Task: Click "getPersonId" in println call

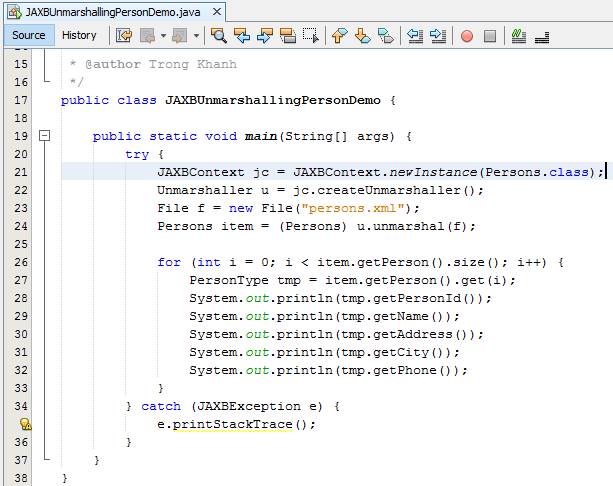Action: pos(417,298)
